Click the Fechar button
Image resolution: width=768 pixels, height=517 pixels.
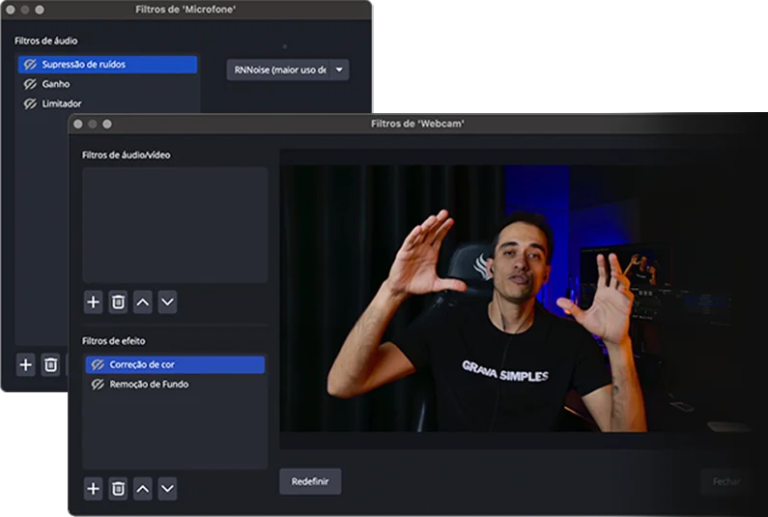pos(726,481)
